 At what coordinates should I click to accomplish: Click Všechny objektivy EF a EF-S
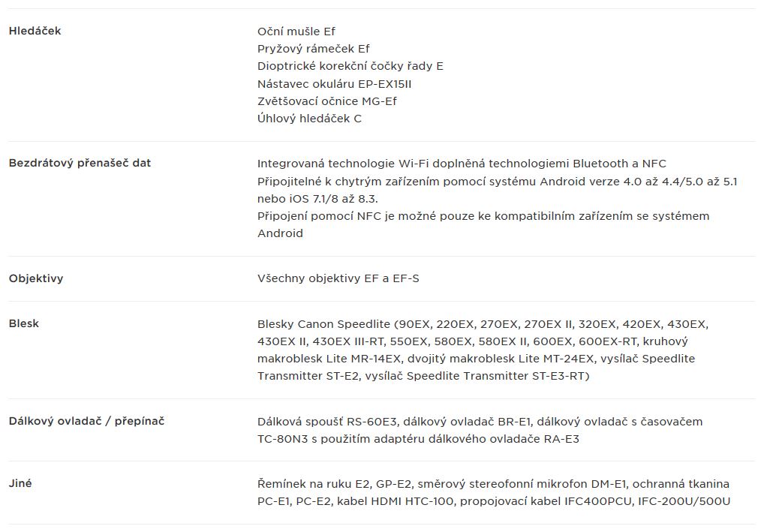point(338,278)
